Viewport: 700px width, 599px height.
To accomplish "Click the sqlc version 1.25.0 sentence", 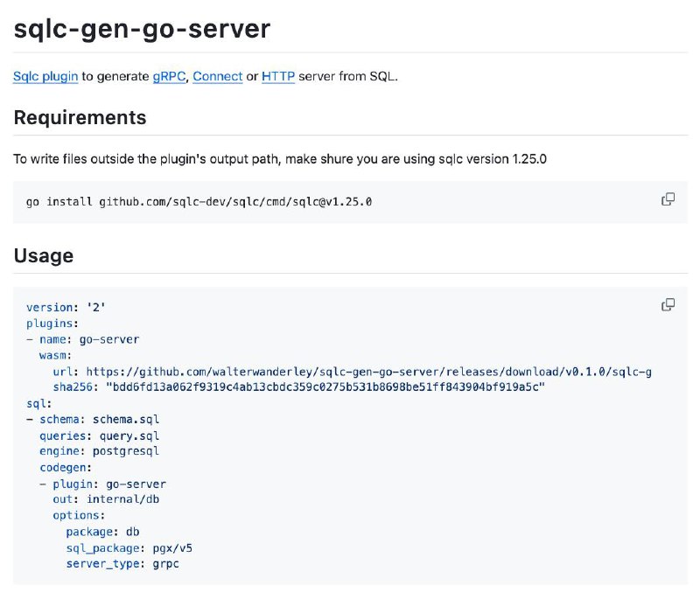I will tap(280, 159).
